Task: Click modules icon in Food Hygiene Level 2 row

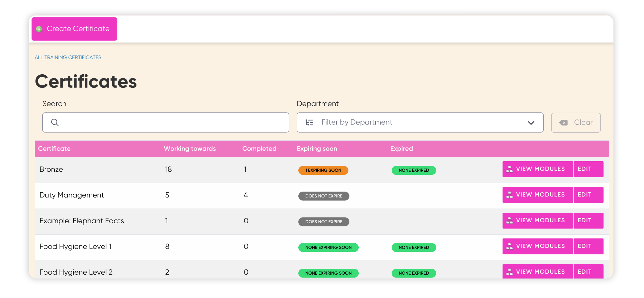Action: (510, 272)
